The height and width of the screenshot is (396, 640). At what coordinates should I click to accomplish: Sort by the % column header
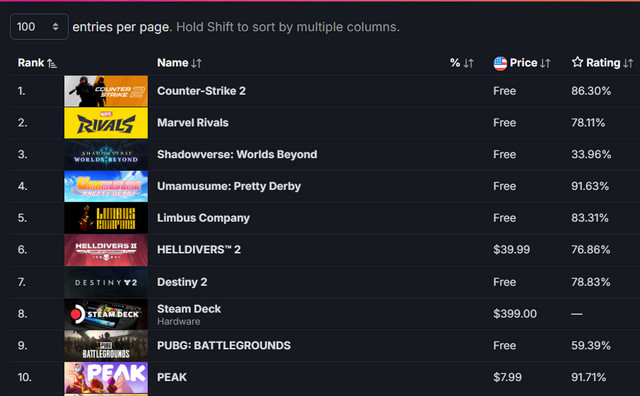coord(462,63)
